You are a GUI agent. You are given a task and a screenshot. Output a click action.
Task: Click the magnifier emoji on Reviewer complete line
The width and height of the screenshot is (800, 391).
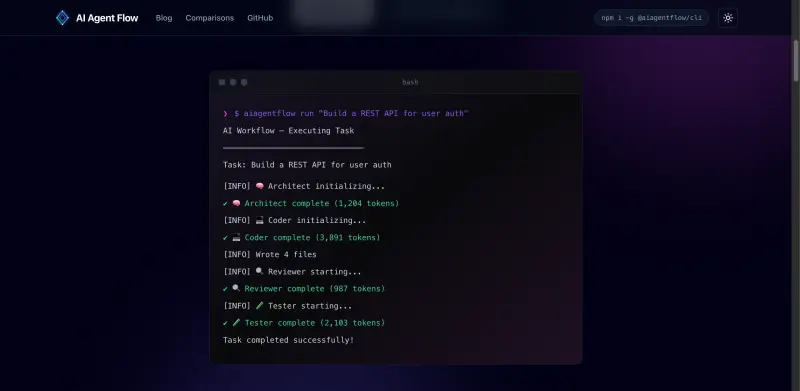pos(236,288)
